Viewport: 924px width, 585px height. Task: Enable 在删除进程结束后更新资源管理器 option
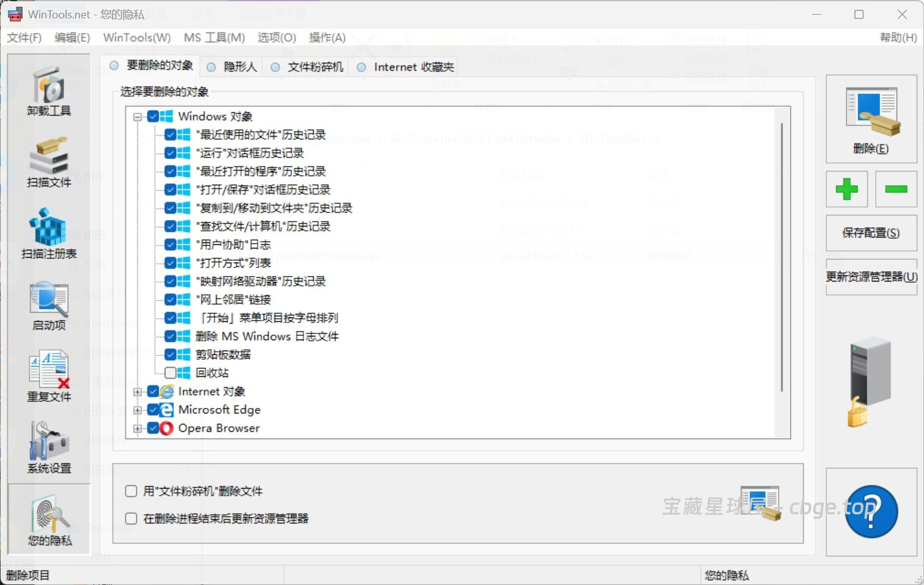tap(131, 518)
